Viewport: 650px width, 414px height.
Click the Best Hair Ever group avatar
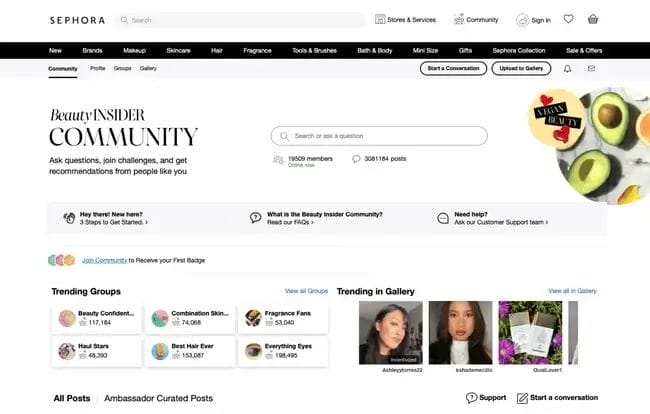pyautogui.click(x=160, y=351)
